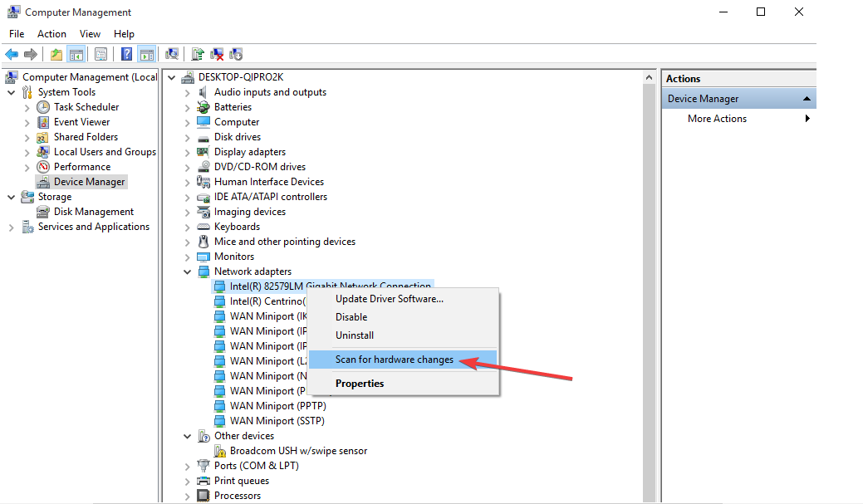
Task: Collapse the Network adapters category
Action: point(188,272)
